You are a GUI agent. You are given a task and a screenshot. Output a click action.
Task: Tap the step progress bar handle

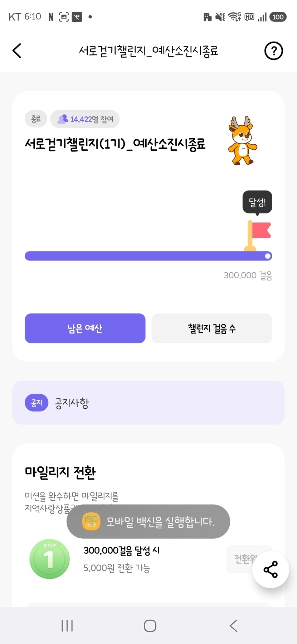(x=268, y=256)
